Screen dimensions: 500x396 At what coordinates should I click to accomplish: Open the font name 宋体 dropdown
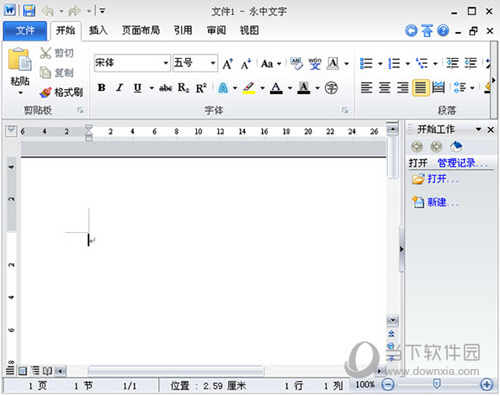tap(166, 63)
